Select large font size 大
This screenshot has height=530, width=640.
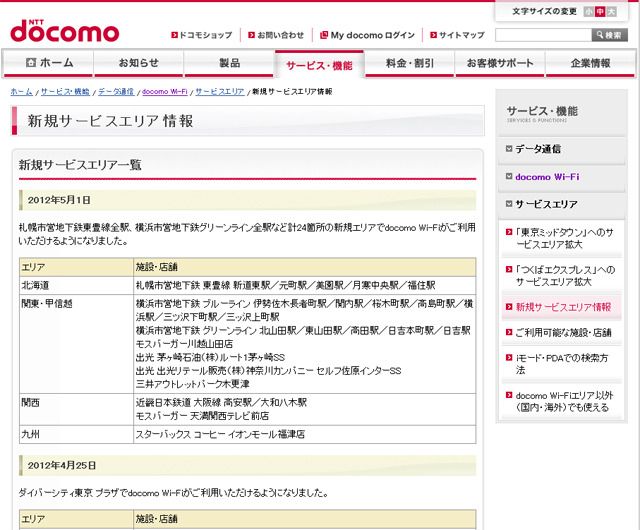pyautogui.click(x=611, y=12)
